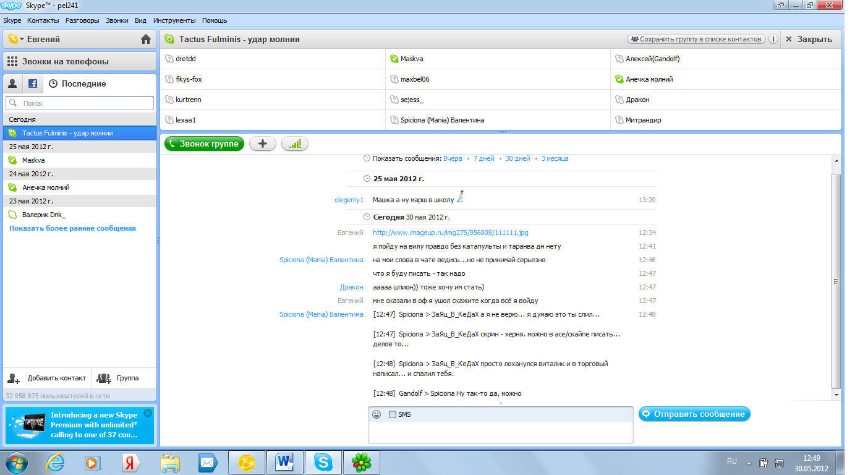Open the imageup.ru image link
Image resolution: width=868 pixels, height=475 pixels.
[450, 233]
